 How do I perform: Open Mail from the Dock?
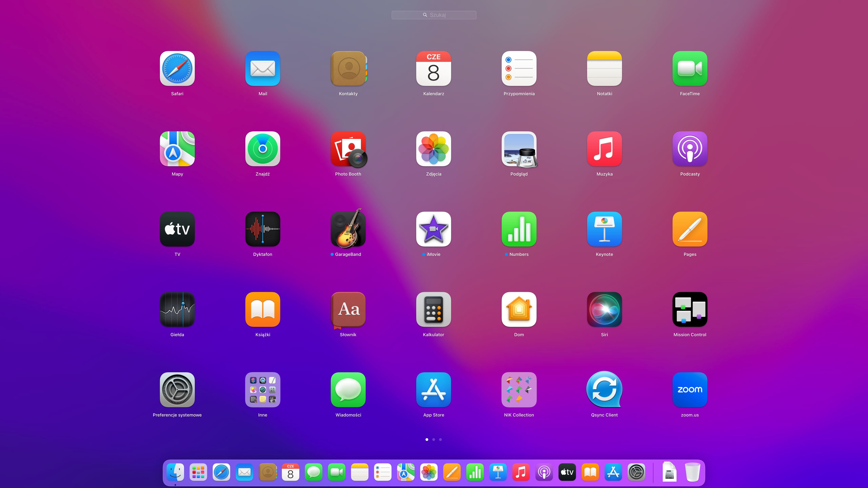pos(244,472)
